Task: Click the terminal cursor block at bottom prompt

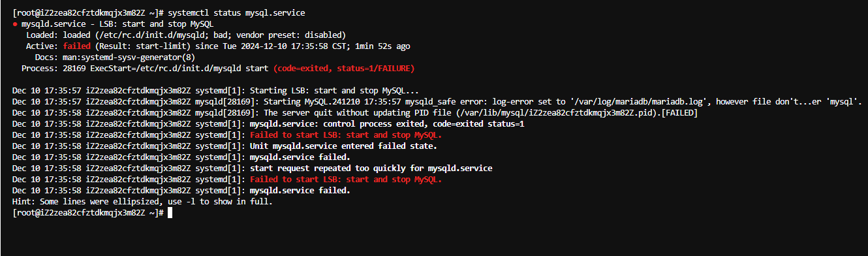Action: coord(170,213)
